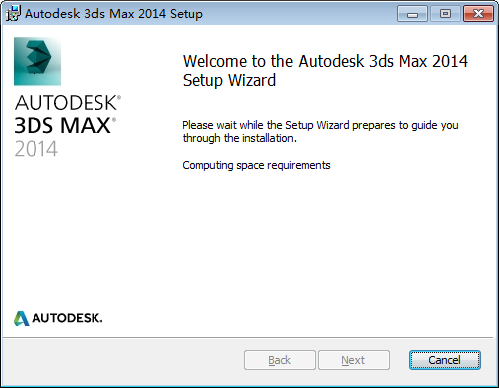Click the installer icon in the title bar

[x=13, y=13]
